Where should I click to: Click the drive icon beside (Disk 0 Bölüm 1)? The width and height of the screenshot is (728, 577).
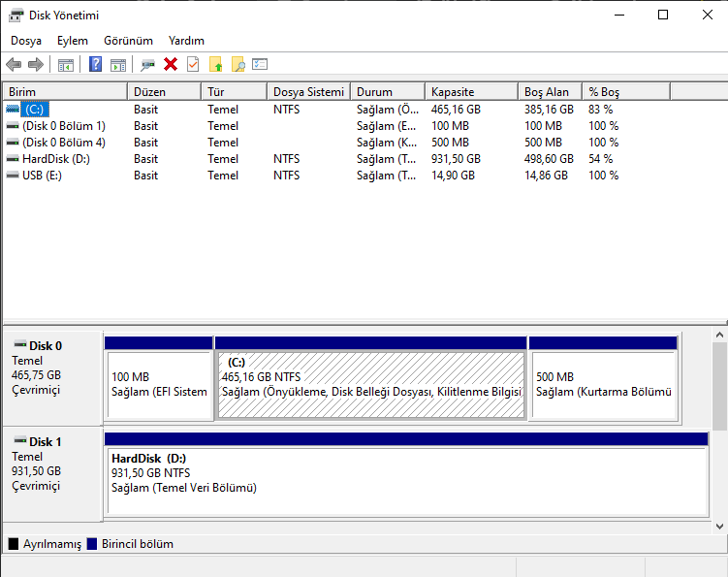(13, 126)
